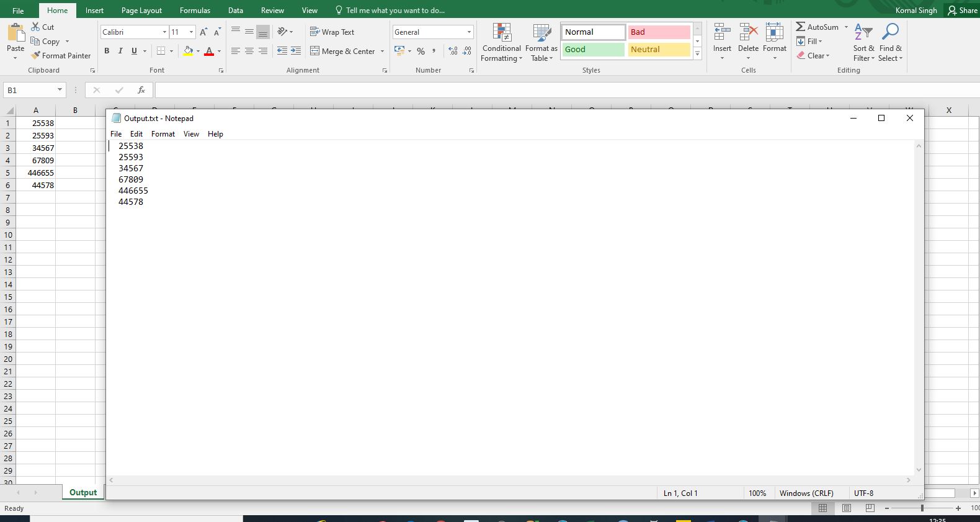Click the Merge & Center icon

click(315, 51)
